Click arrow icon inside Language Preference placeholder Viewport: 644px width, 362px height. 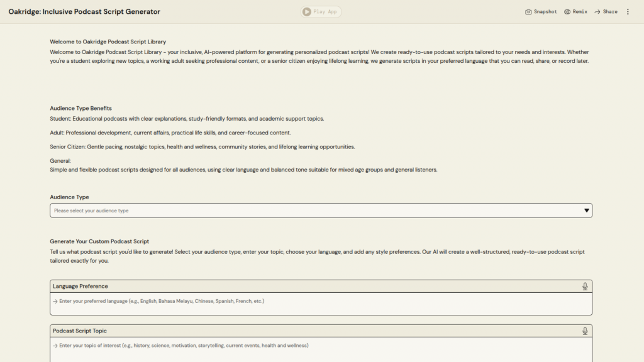55,301
